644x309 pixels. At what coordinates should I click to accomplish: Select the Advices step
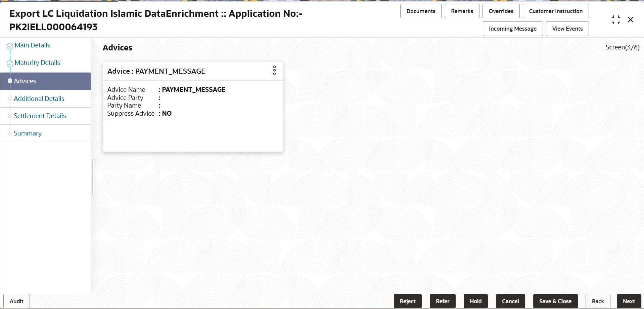pyautogui.click(x=45, y=81)
